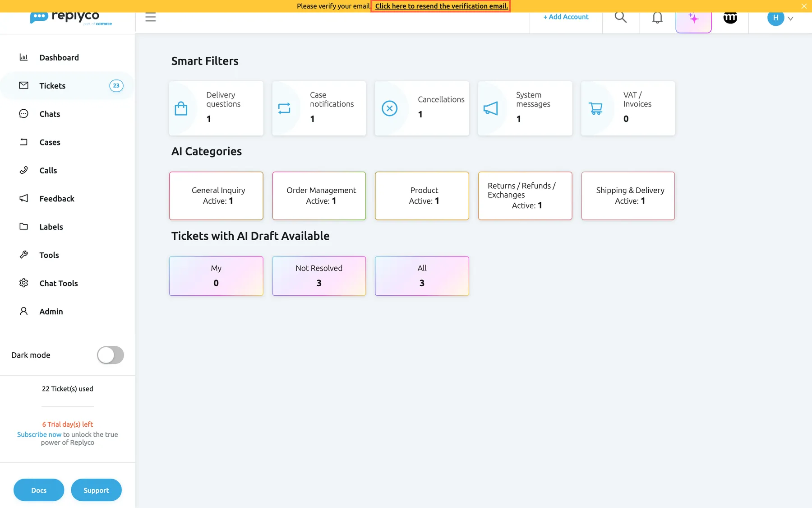Click the AI sparkle icon button
The image size is (812, 508).
click(693, 18)
